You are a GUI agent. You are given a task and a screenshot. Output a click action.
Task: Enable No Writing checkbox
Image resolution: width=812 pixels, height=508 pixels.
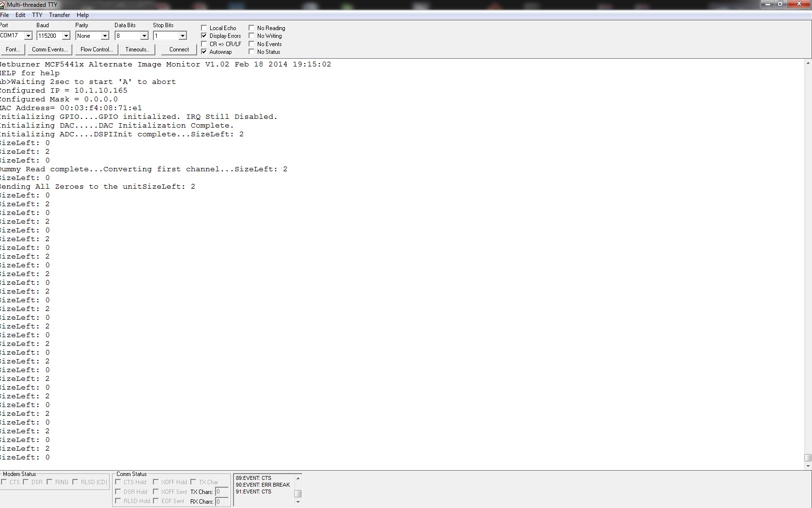pos(251,36)
